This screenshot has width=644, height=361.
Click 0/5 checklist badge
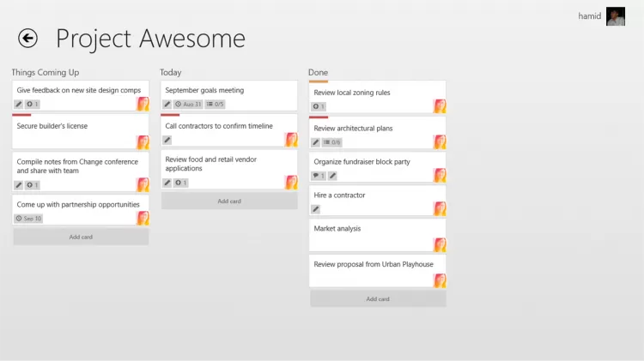click(216, 105)
